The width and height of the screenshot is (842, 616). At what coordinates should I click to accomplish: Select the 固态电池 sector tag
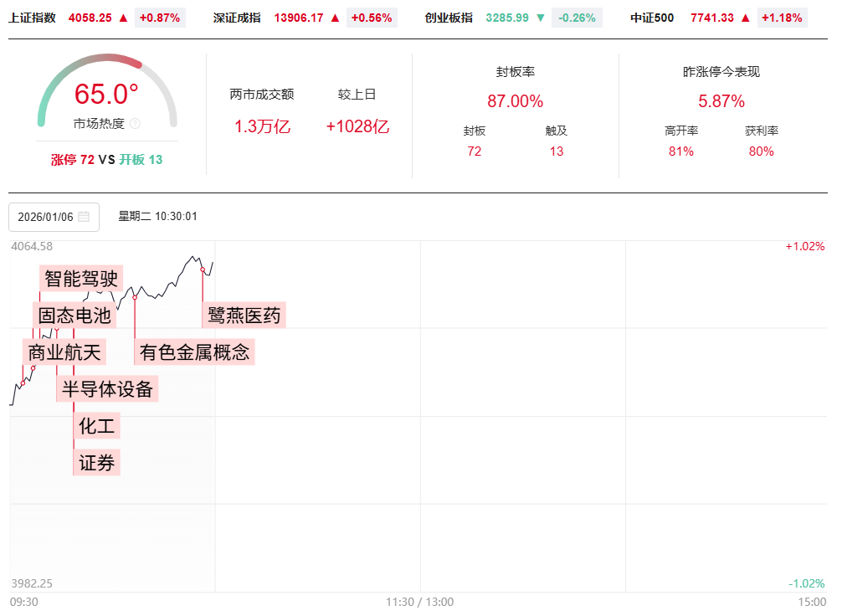74,316
